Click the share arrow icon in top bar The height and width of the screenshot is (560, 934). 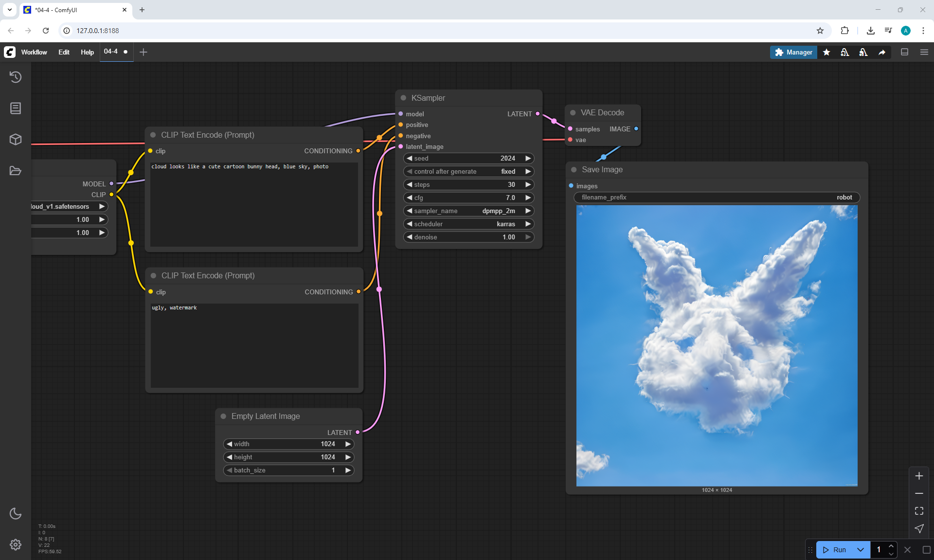point(882,52)
